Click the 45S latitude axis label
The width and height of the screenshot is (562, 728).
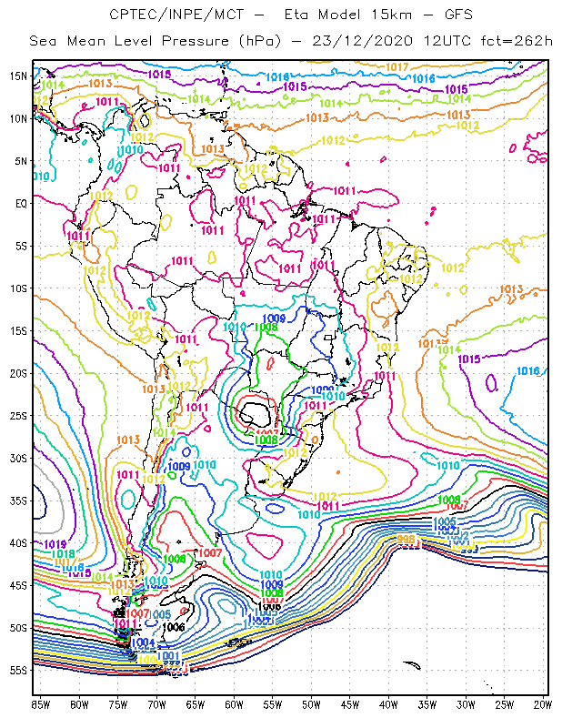[x=17, y=585]
